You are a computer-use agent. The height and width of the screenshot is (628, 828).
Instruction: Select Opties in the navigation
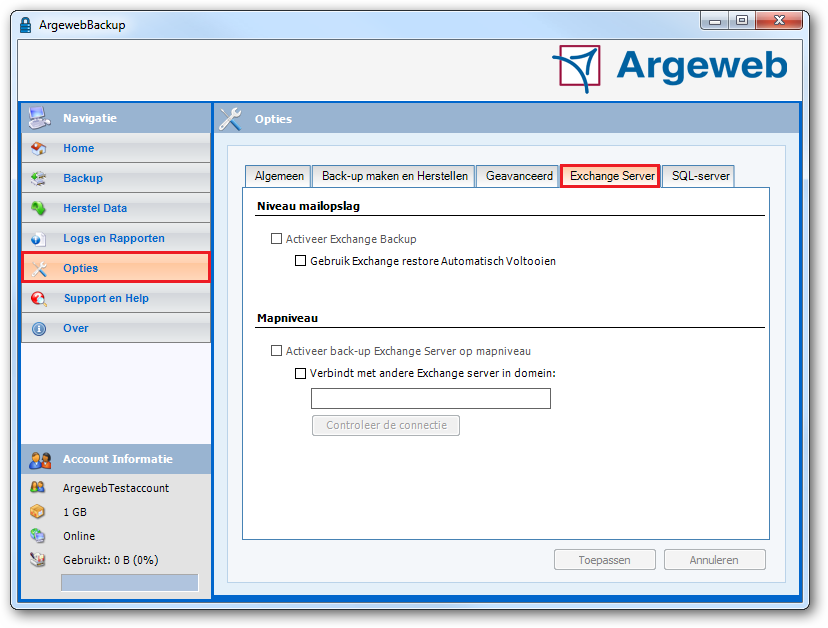click(x=116, y=268)
